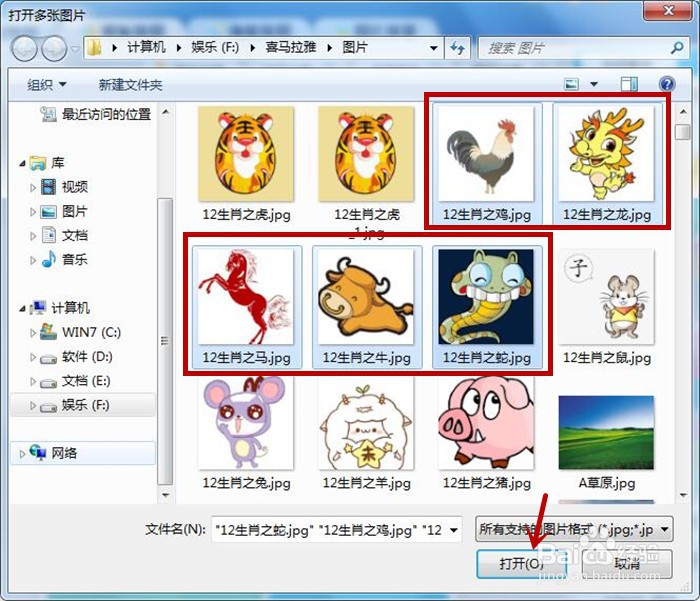Screen dimensions: 700x601
Task: Click 新建文件夹 button
Action: [130, 84]
